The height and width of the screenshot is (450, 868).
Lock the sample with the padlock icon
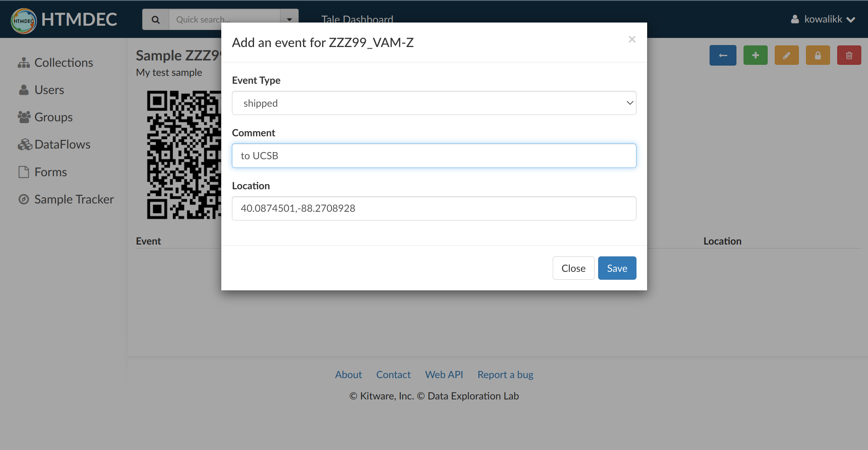coord(817,55)
